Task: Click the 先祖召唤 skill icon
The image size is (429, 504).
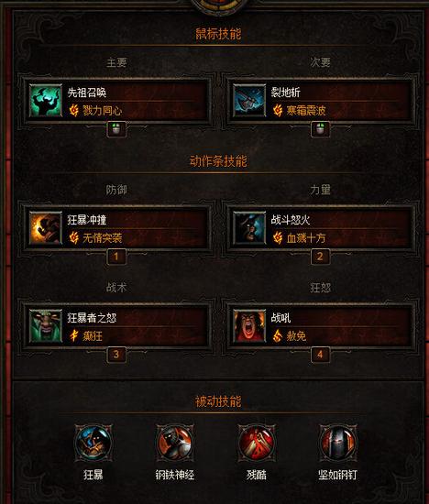Action: 46,101
